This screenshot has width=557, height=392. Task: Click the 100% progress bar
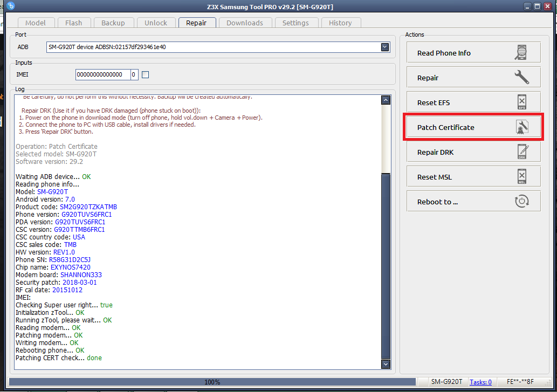212,382
